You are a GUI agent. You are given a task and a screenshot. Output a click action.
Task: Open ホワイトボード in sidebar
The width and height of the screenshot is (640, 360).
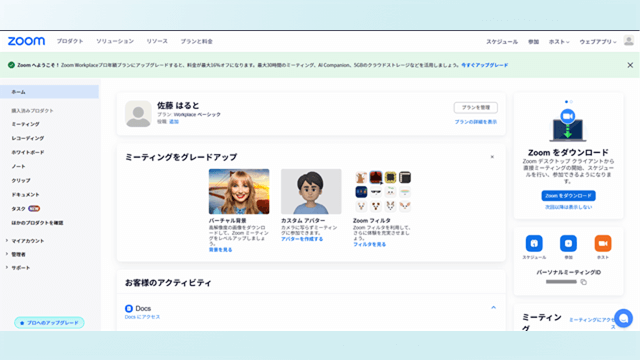(28, 152)
